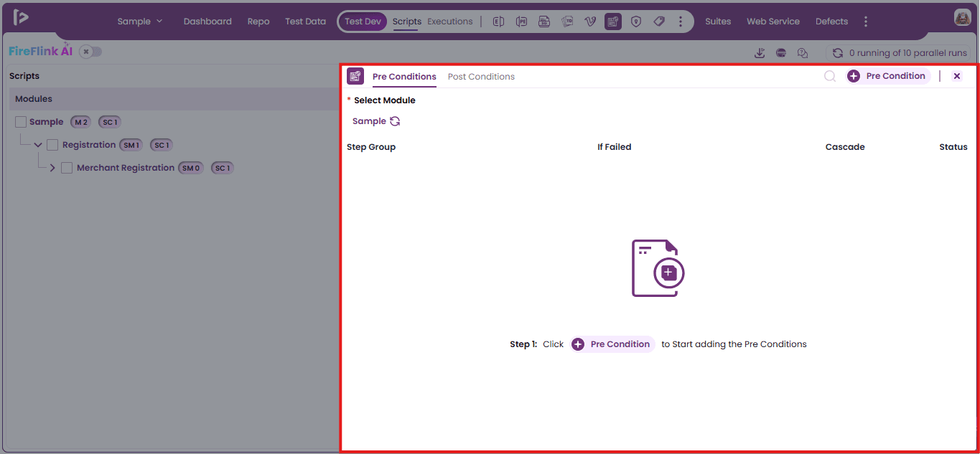This screenshot has height=454, width=980.
Task: Open the Dashboard menu item
Action: point(207,22)
